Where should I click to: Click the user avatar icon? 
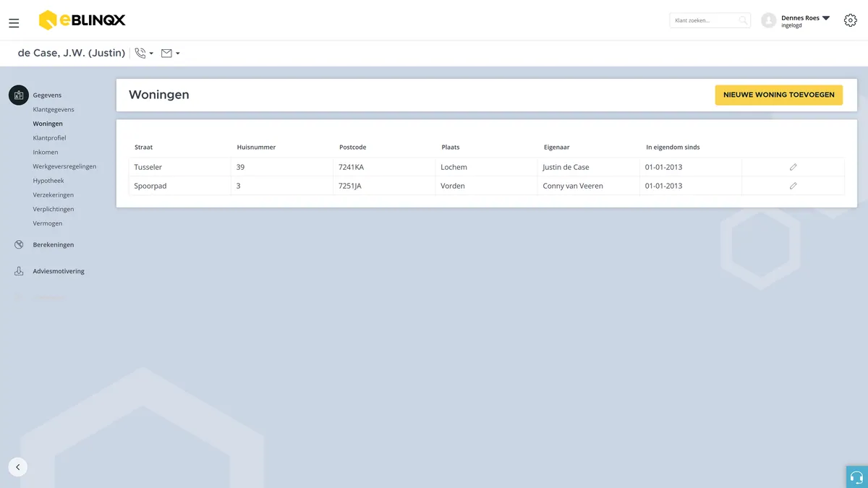tap(769, 20)
